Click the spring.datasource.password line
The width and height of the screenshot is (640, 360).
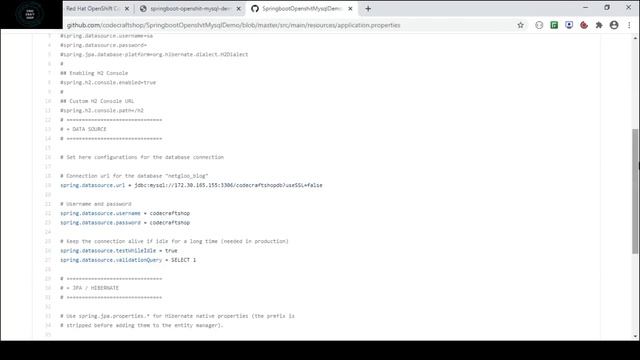(x=125, y=223)
